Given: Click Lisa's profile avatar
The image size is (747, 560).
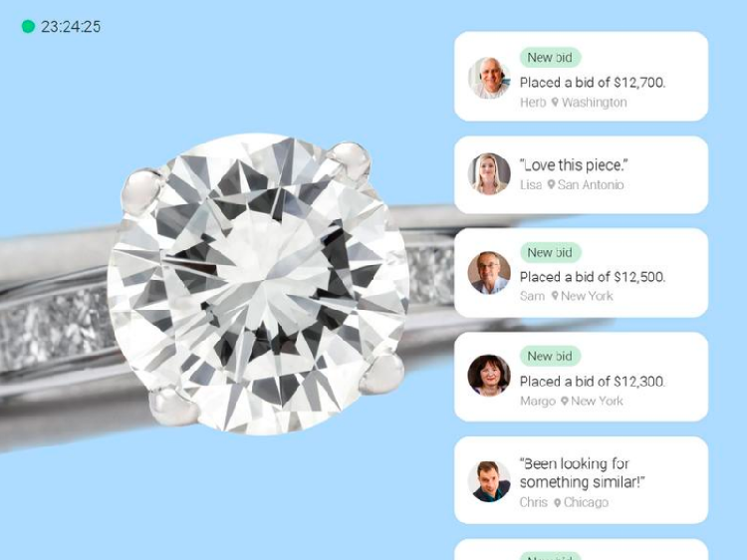Looking at the screenshot, I should (489, 174).
